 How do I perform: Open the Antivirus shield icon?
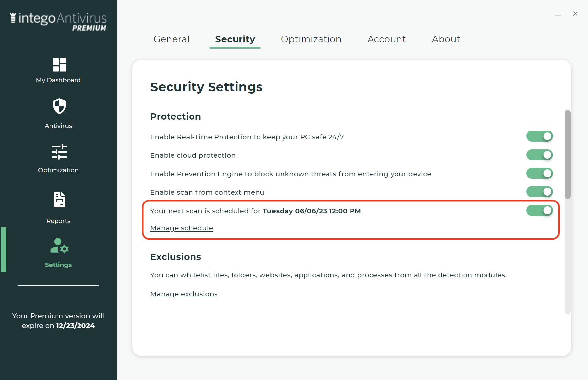(59, 106)
